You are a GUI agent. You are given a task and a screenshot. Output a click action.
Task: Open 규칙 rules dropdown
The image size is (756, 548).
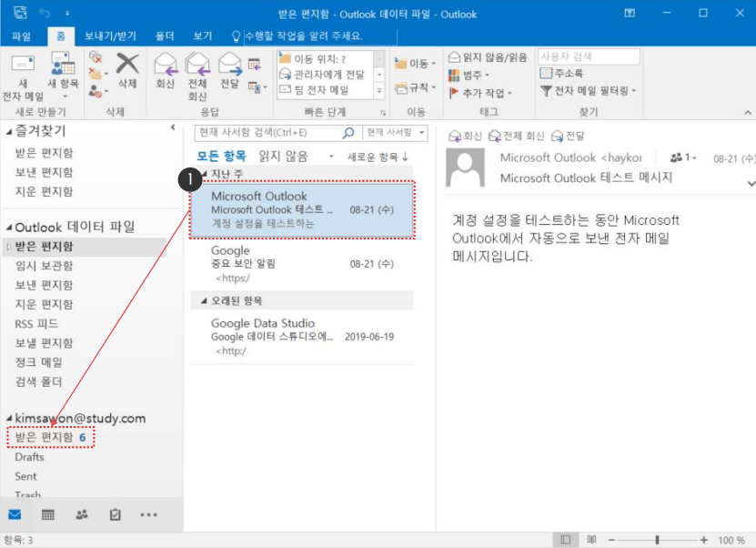pyautogui.click(x=415, y=87)
